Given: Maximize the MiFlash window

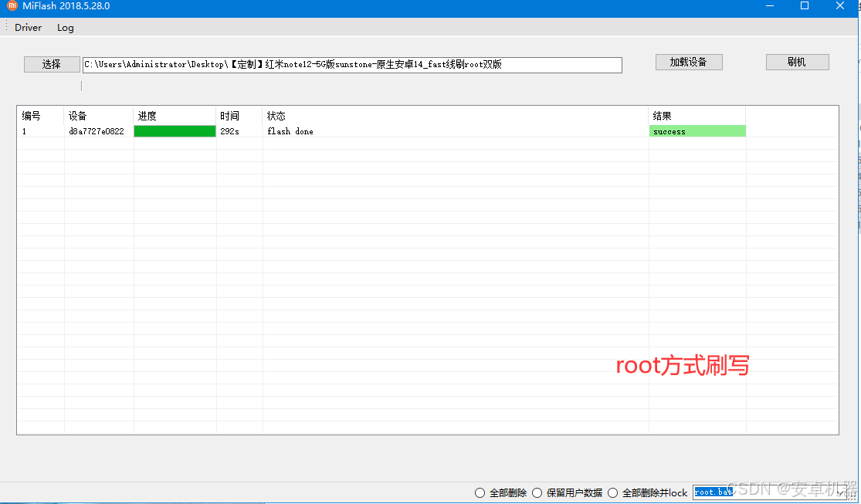Looking at the screenshot, I should 805,6.
